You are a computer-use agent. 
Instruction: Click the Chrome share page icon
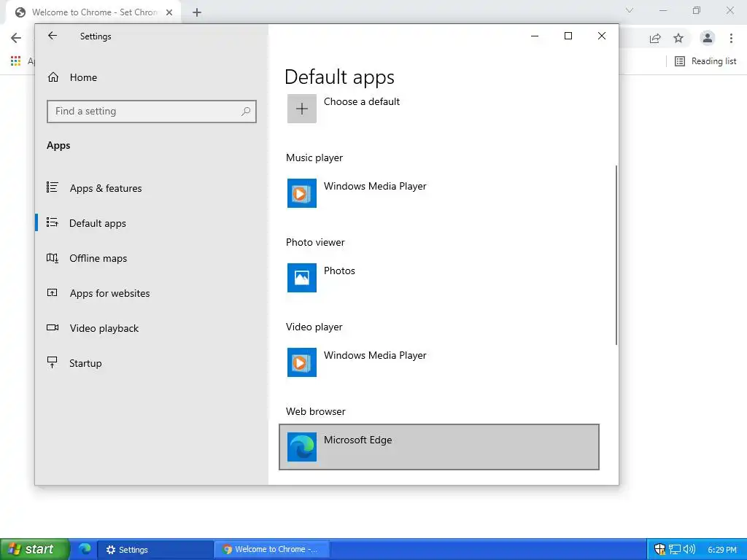click(655, 38)
